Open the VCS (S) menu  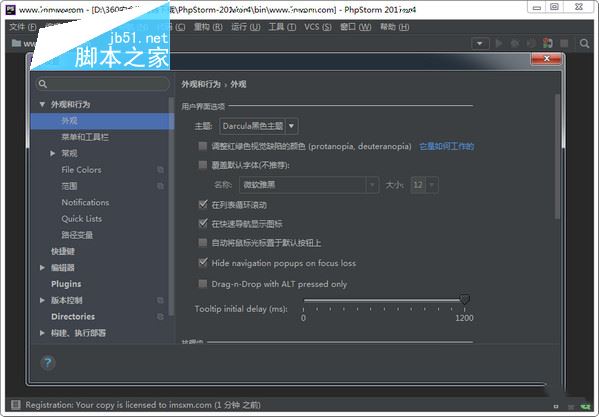click(318, 27)
